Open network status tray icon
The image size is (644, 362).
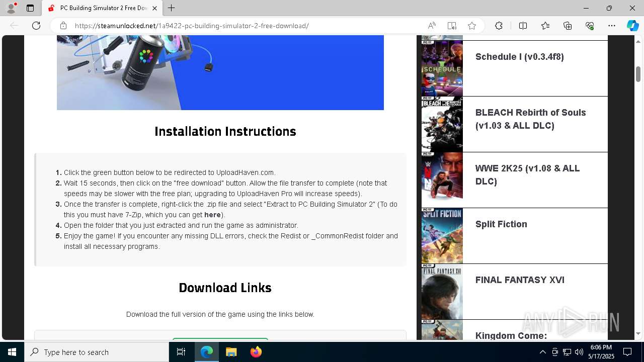(x=567, y=352)
